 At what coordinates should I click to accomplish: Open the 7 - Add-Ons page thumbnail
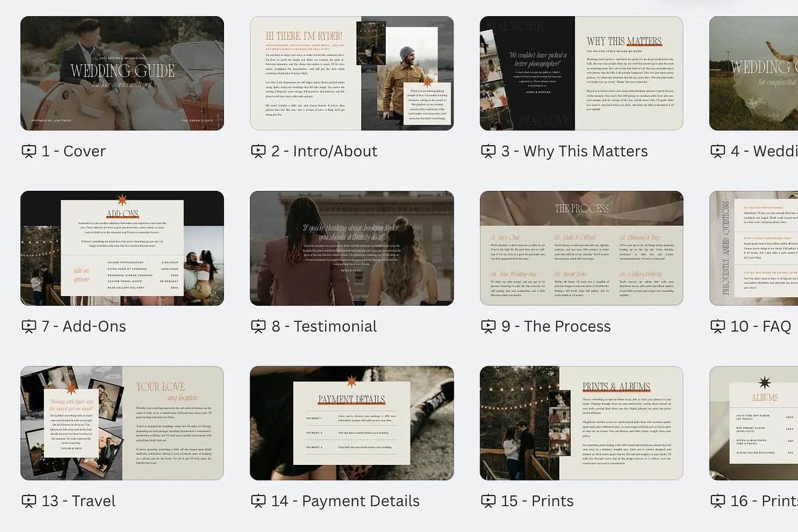click(x=122, y=248)
